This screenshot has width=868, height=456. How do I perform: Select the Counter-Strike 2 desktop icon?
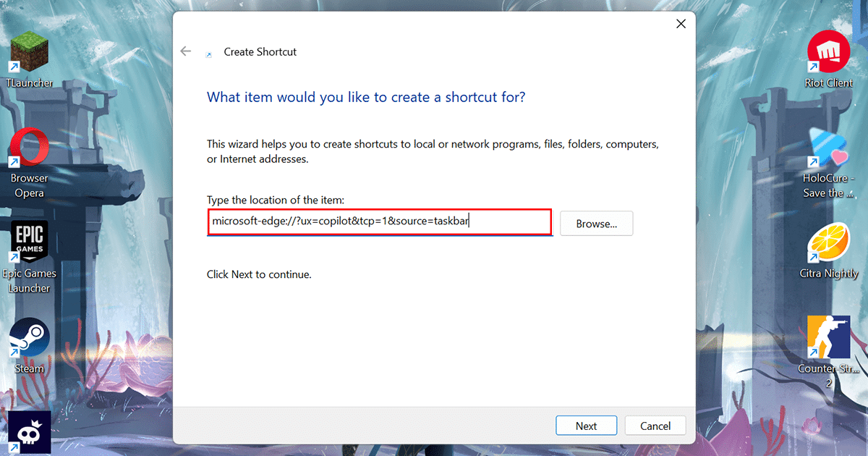829,352
